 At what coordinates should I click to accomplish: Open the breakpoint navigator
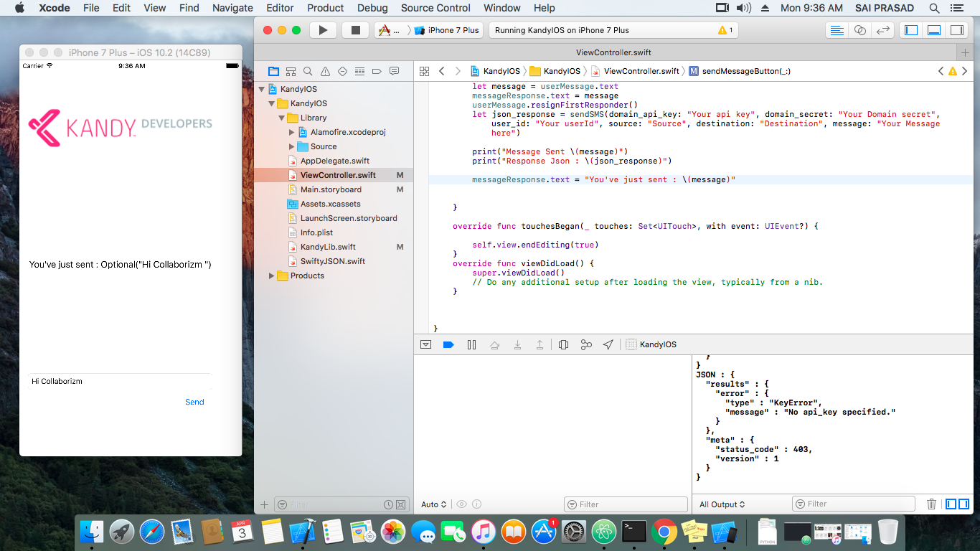click(x=377, y=71)
